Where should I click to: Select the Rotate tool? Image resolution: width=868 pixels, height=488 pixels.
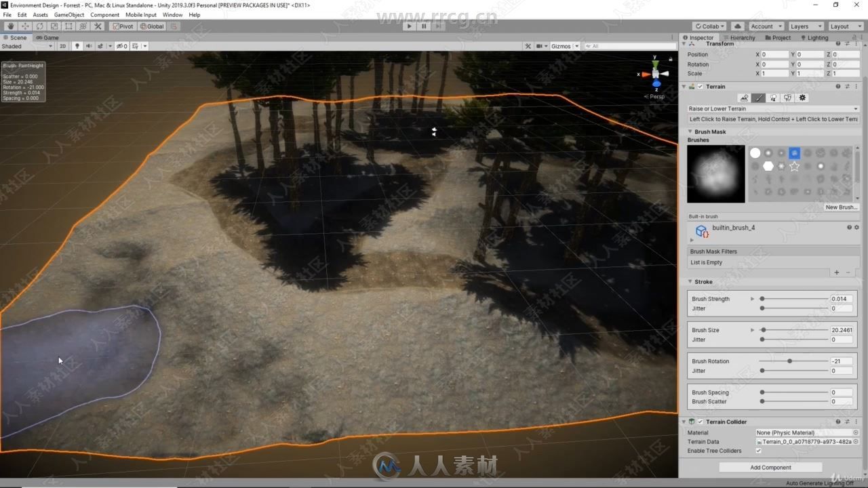click(x=39, y=26)
